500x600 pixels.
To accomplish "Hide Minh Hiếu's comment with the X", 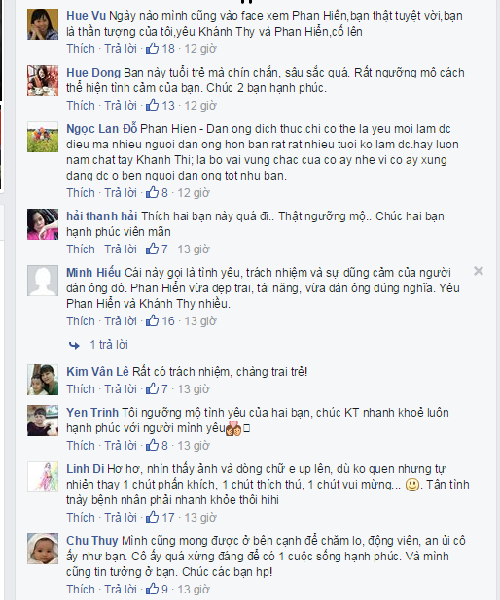I will coord(478,271).
